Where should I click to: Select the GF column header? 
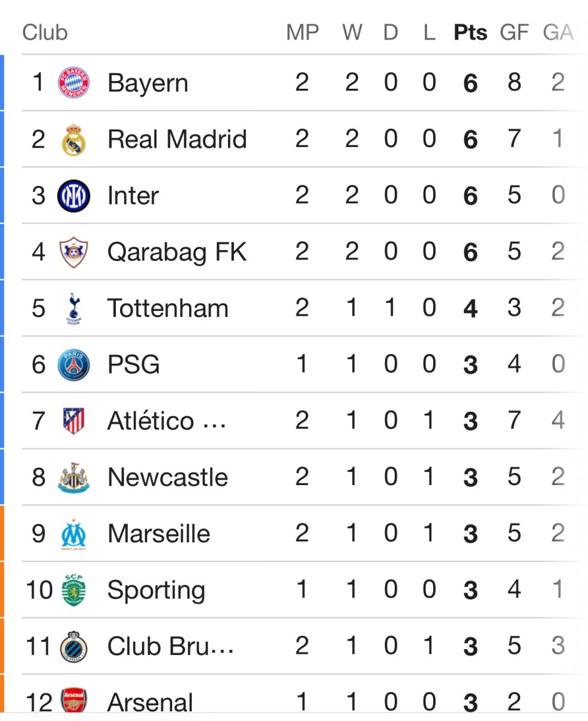coord(514,32)
